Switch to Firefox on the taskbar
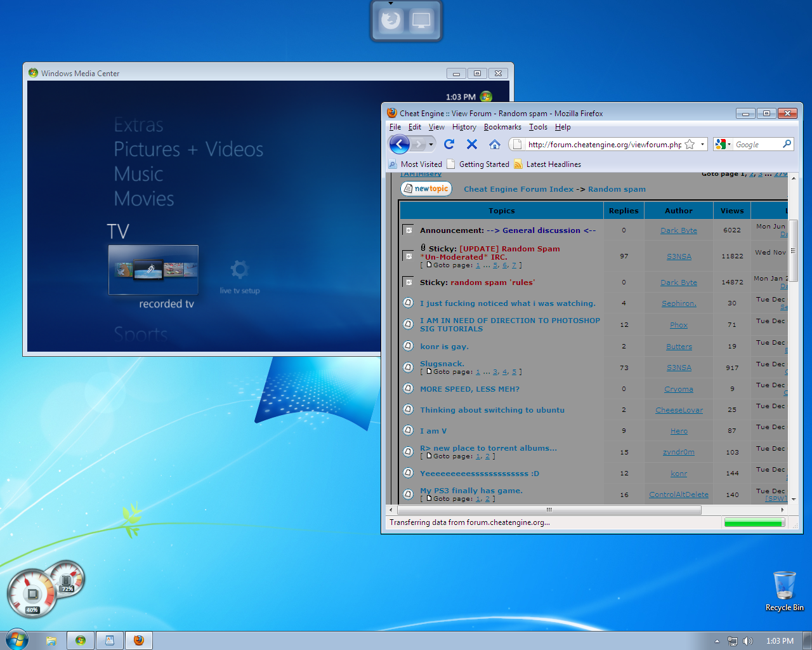 (139, 640)
